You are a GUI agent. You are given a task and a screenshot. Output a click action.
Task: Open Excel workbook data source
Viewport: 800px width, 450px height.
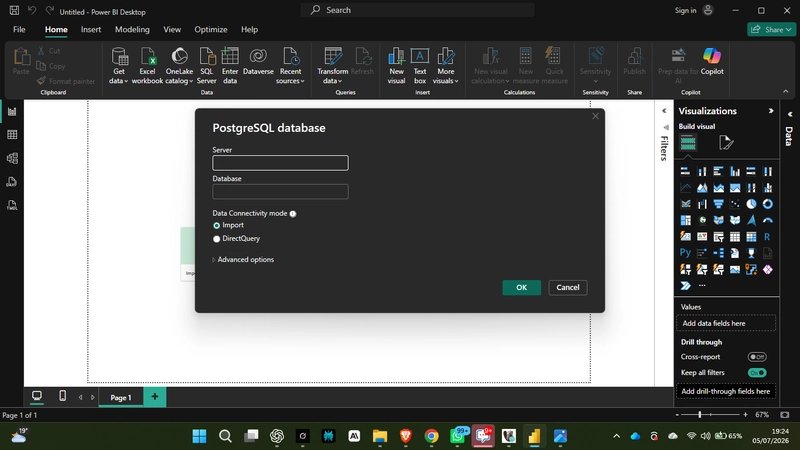pyautogui.click(x=147, y=65)
